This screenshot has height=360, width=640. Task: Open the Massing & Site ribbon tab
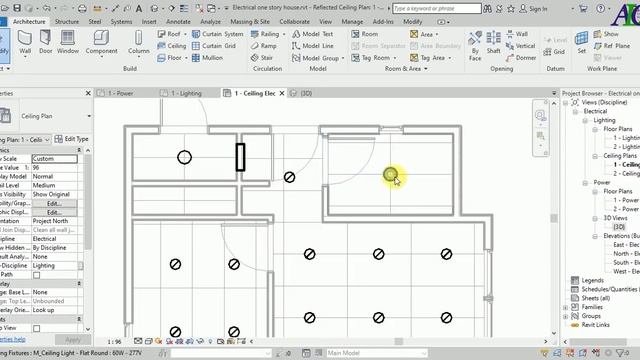(250, 22)
